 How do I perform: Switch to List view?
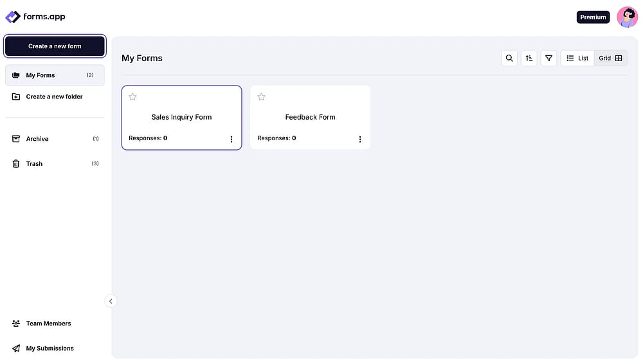pyautogui.click(x=577, y=59)
